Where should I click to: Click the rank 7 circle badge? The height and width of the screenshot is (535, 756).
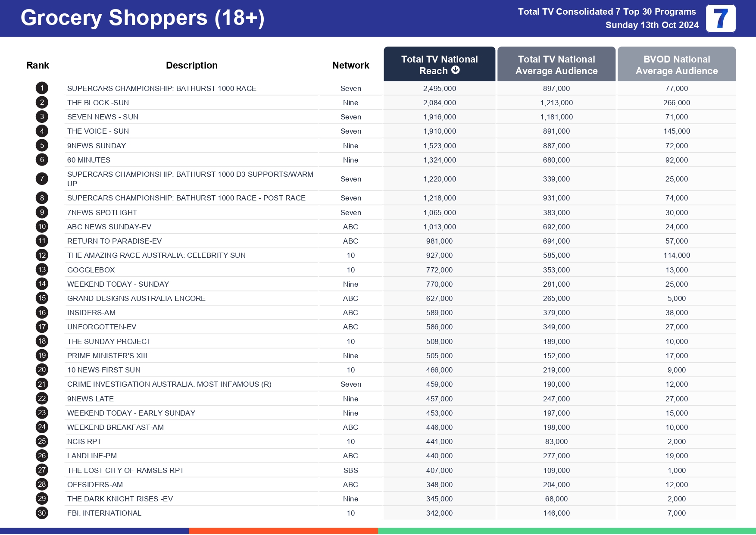pyautogui.click(x=42, y=179)
